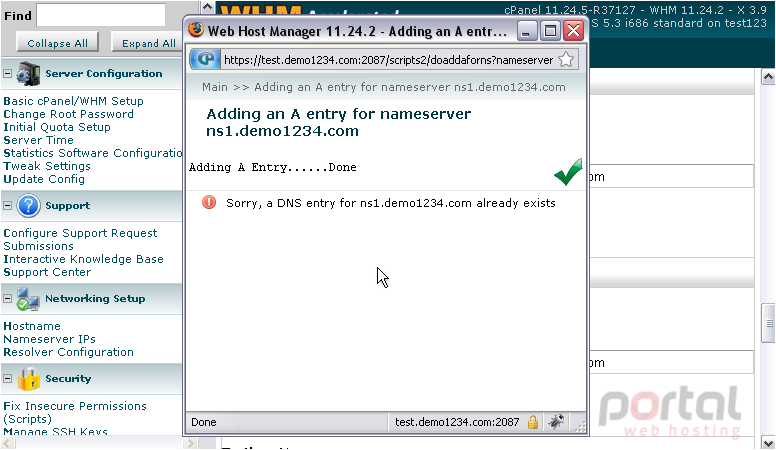Click the Collapse All button
The height and width of the screenshot is (450, 776).
coord(57,43)
